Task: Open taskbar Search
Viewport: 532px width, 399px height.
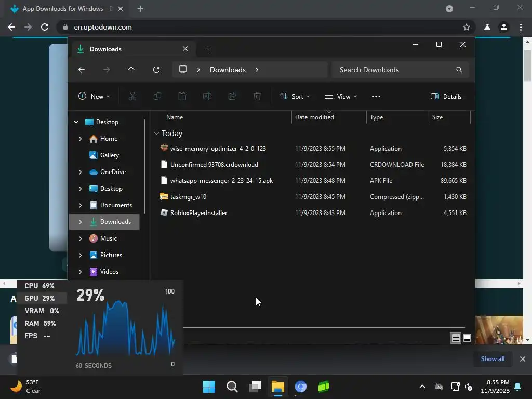Action: point(232,387)
